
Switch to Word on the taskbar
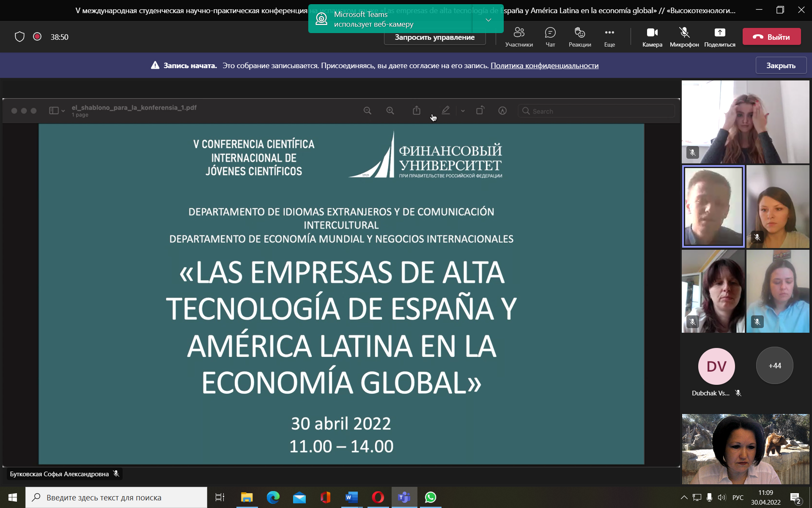[352, 497]
